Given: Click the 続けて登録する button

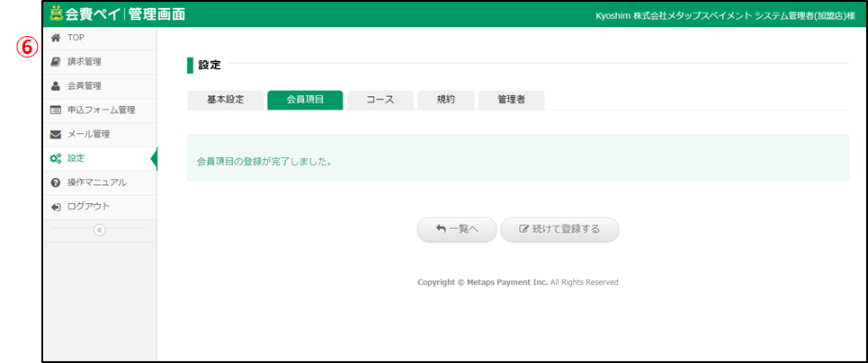Looking at the screenshot, I should (559, 229).
